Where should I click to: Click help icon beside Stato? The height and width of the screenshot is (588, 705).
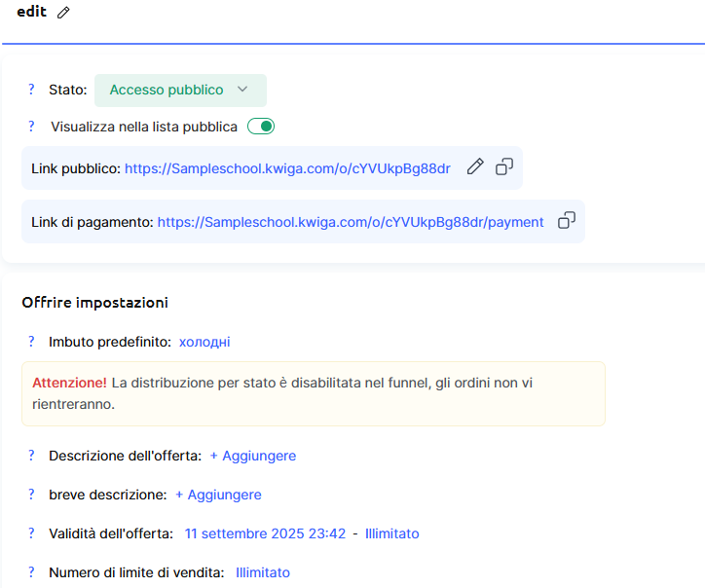pos(31,90)
